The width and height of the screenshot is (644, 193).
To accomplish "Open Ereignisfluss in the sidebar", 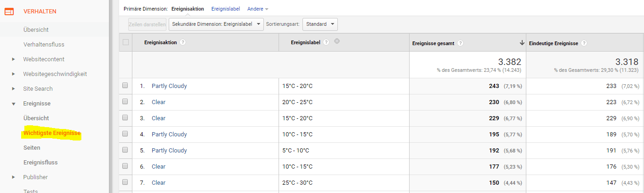I will point(40,162).
